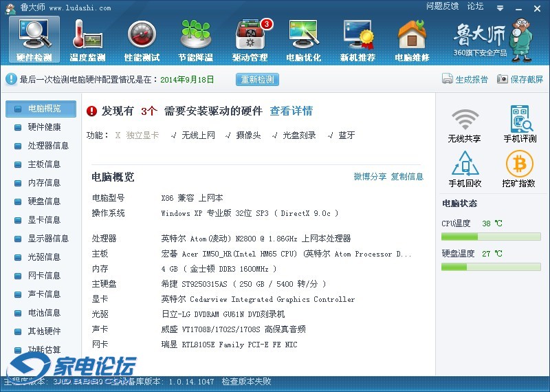The height and width of the screenshot is (392, 550).
Task: Open 电脑维修 computer repair section
Action: click(412, 40)
